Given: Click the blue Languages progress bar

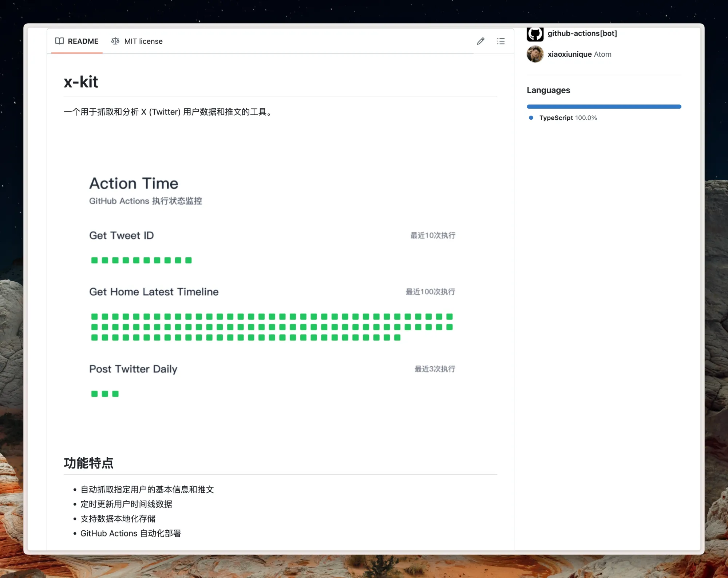Looking at the screenshot, I should coord(604,107).
